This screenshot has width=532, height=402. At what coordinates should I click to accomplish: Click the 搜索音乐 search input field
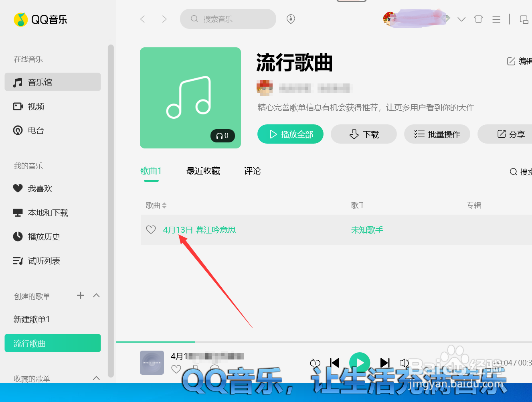228,19
